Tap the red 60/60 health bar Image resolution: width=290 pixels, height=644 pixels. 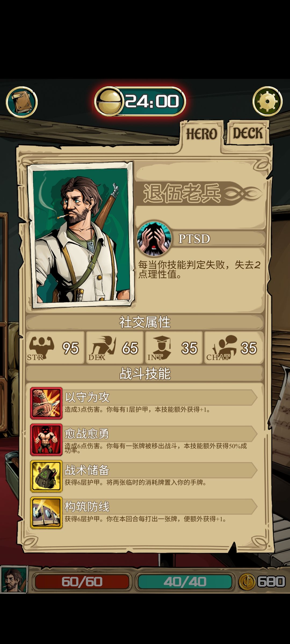[82, 582]
